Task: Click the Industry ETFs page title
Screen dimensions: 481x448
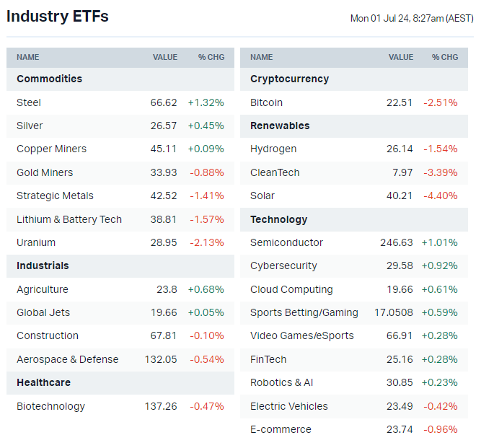Action: (x=58, y=16)
